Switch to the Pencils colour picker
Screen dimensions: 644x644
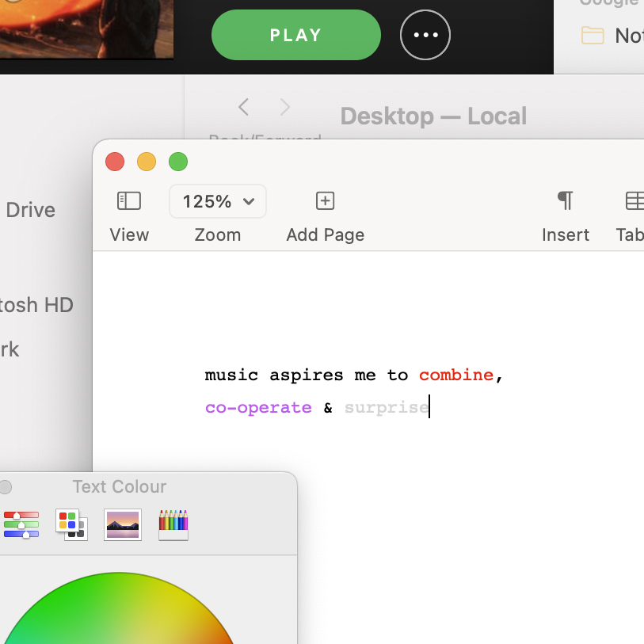(173, 524)
